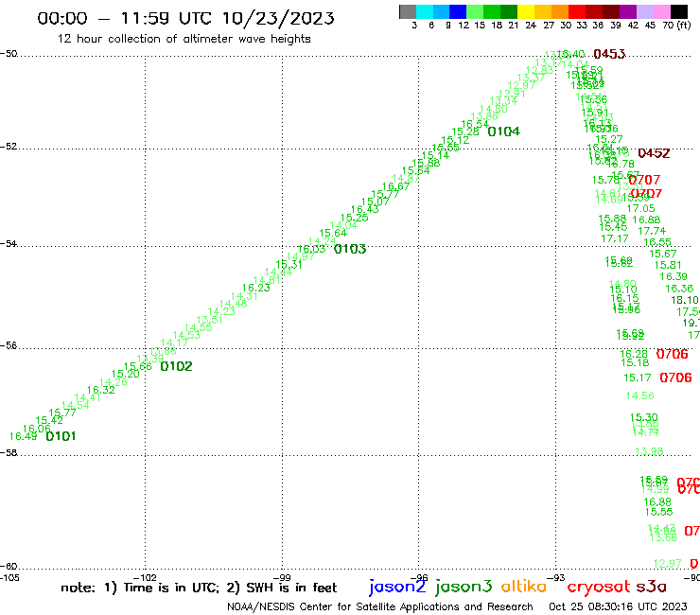Click the altika satellite legend name

[x=524, y=587]
